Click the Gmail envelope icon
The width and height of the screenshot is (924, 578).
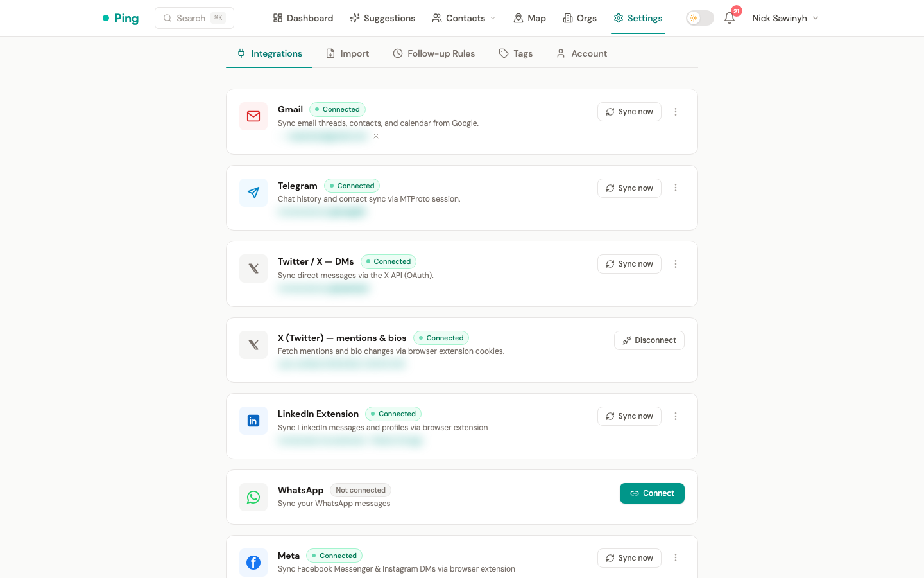pos(253,116)
